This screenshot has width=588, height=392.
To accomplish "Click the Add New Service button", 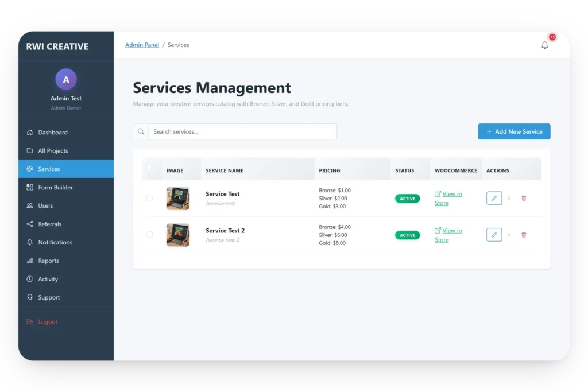I will click(x=514, y=131).
